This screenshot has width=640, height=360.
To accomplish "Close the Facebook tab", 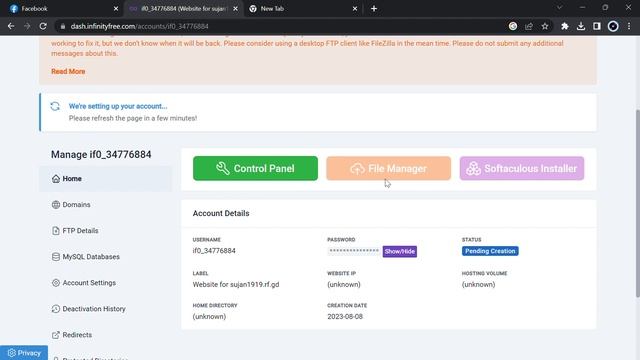I will (116, 9).
